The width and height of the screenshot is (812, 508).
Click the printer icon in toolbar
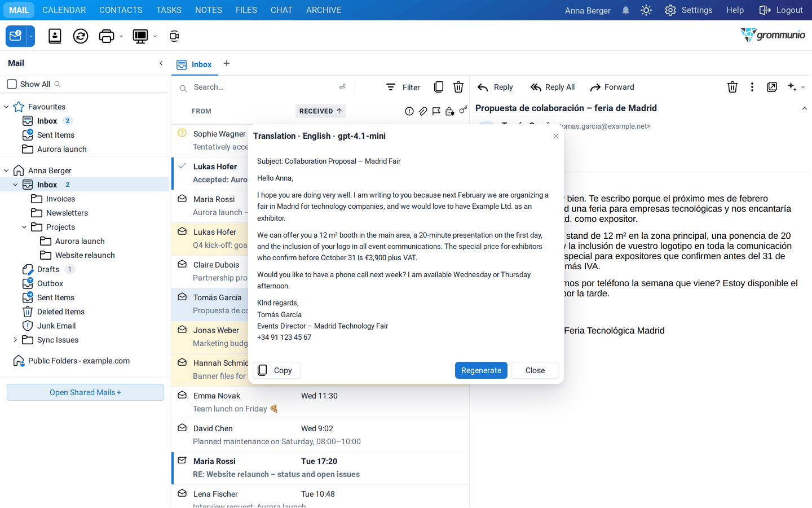pos(106,36)
